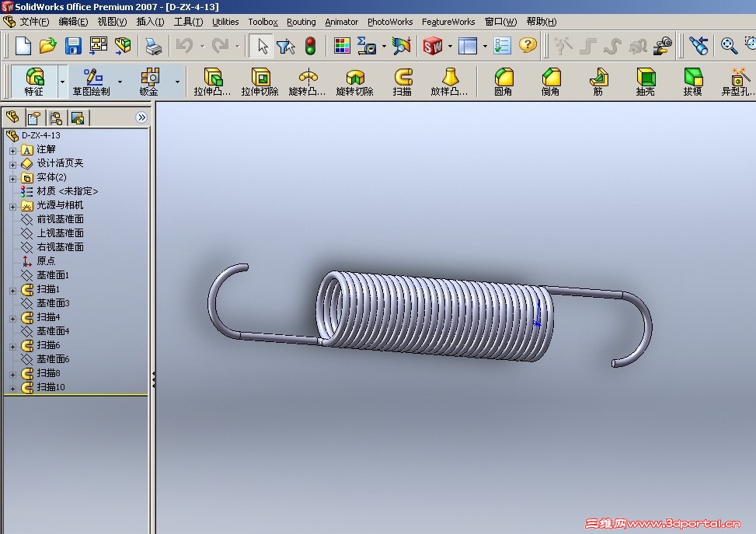Activate the Select arrow cursor tool
The image size is (756, 534).
pos(262,47)
